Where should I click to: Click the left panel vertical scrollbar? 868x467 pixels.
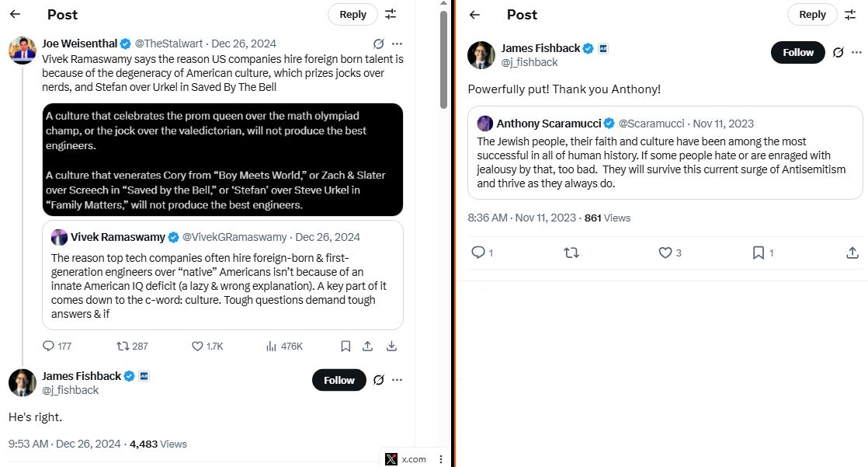(x=443, y=61)
